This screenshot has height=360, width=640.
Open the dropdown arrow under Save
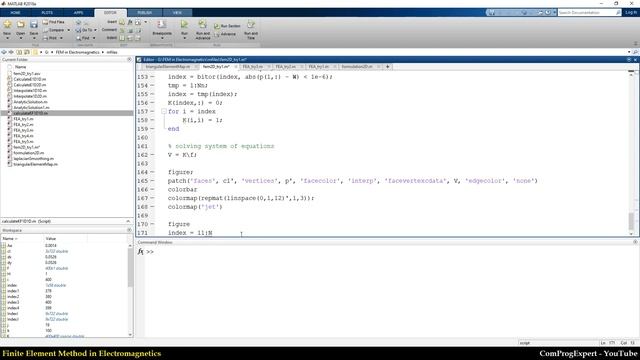[x=34, y=38]
